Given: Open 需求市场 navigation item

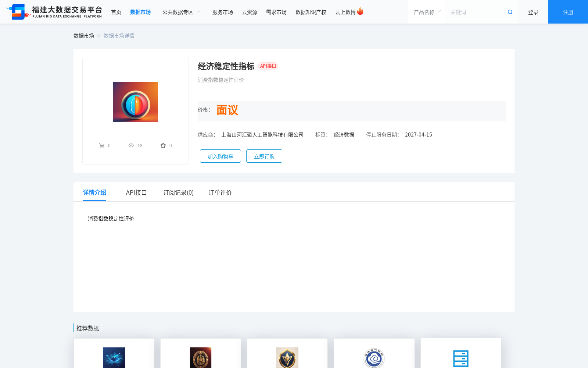Looking at the screenshot, I should click(x=276, y=12).
